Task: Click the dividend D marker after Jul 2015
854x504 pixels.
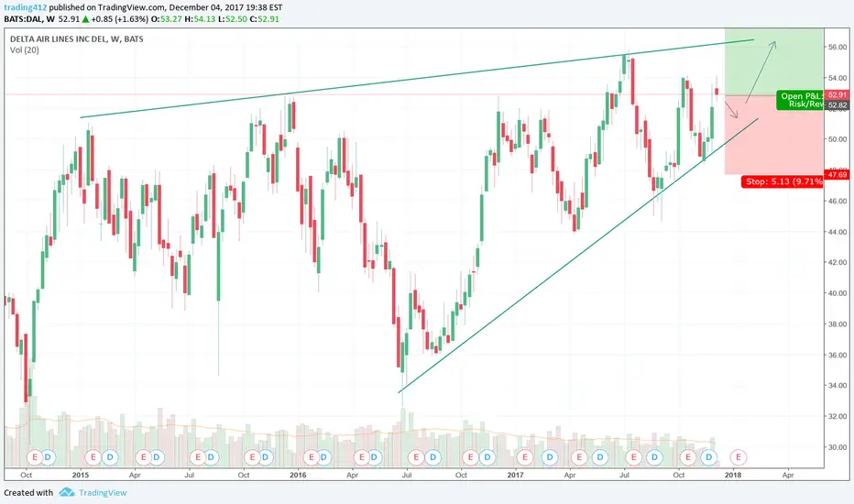Action: tap(211, 457)
